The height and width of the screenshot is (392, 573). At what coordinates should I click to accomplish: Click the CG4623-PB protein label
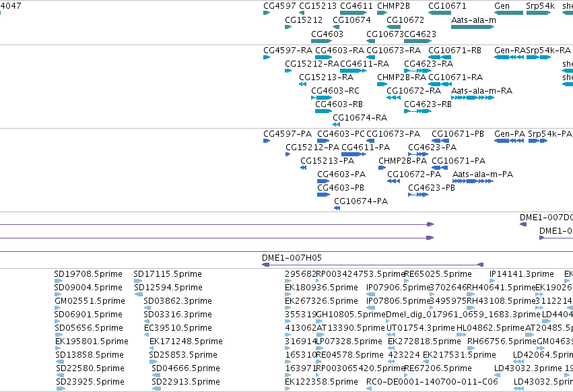pos(432,188)
